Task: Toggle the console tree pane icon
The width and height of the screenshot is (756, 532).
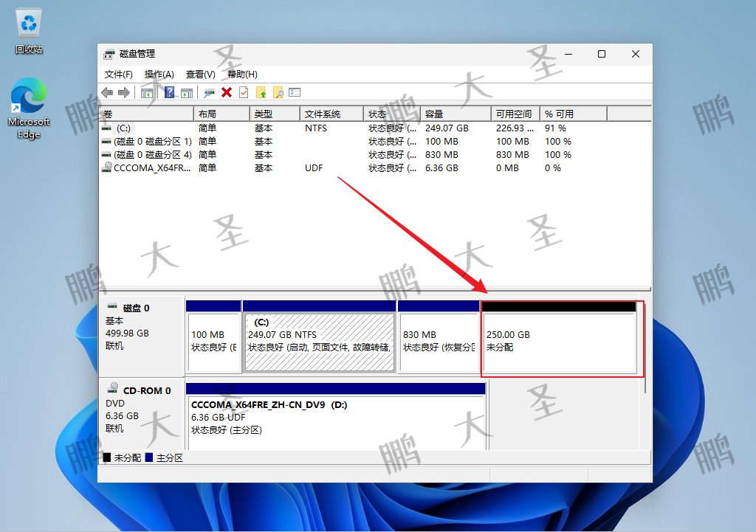Action: pyautogui.click(x=147, y=92)
